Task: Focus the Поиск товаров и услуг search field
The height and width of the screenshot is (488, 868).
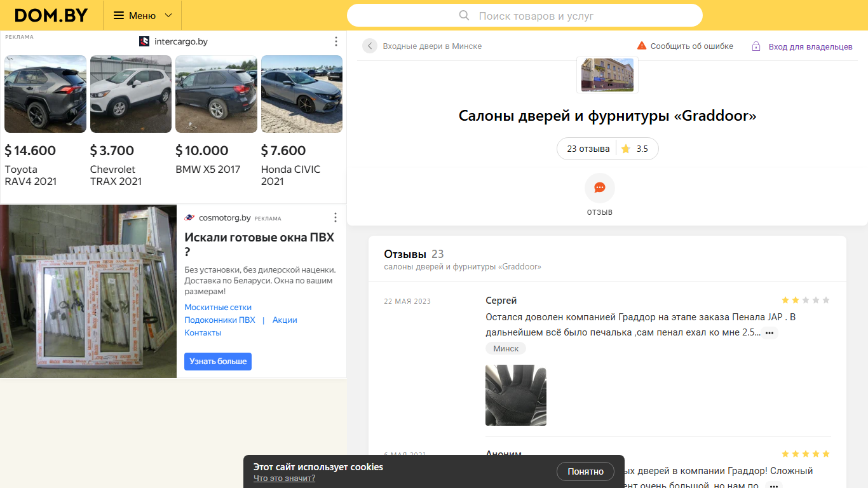Action: coord(525,15)
